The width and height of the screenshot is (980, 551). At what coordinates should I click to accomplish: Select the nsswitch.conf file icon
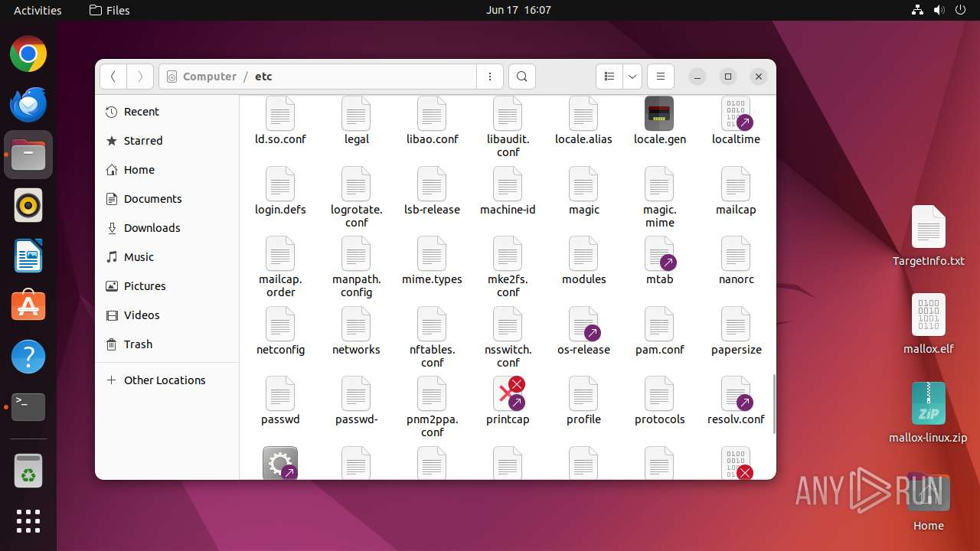(x=508, y=324)
